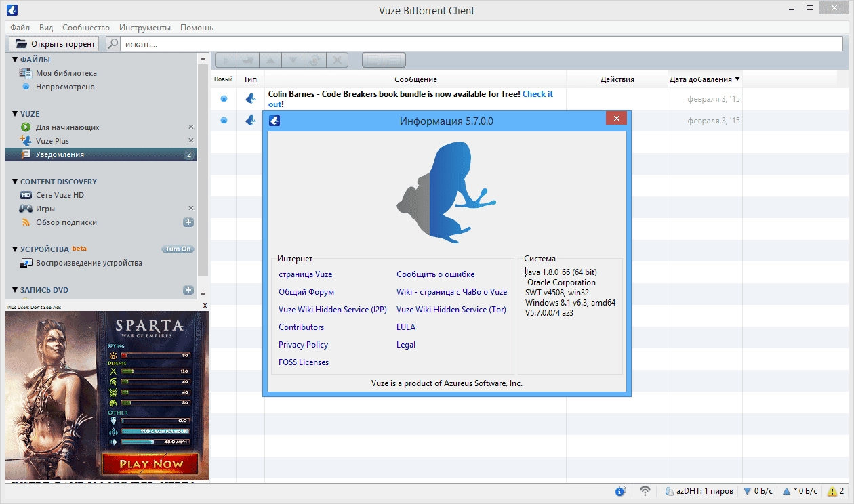Click the HD icon of Сеть Vuze HD
The image size is (854, 504).
26,195
